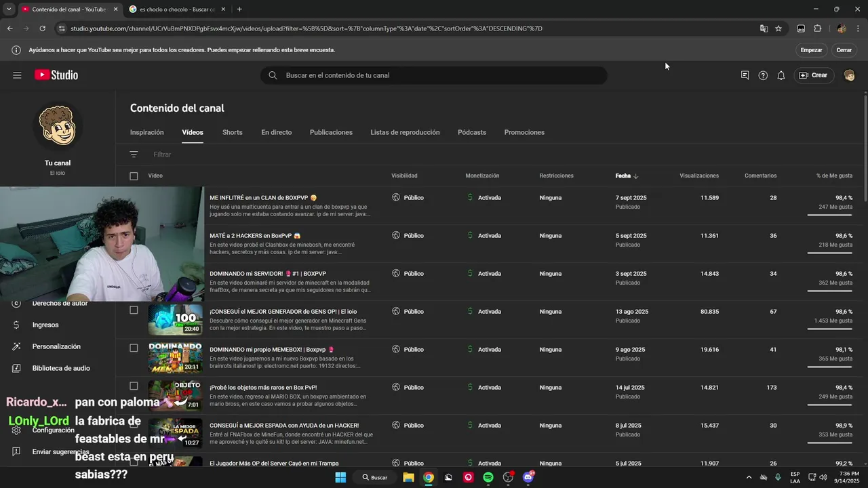Click the Google Translate icon in address bar

(764, 28)
